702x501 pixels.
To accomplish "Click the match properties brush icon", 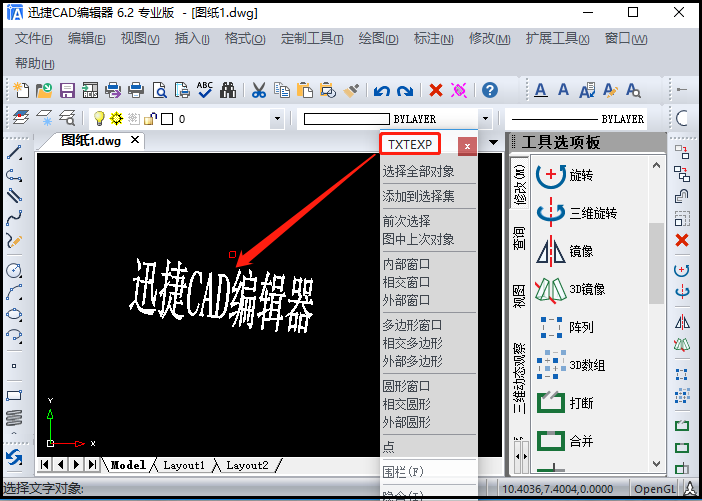I will point(351,90).
